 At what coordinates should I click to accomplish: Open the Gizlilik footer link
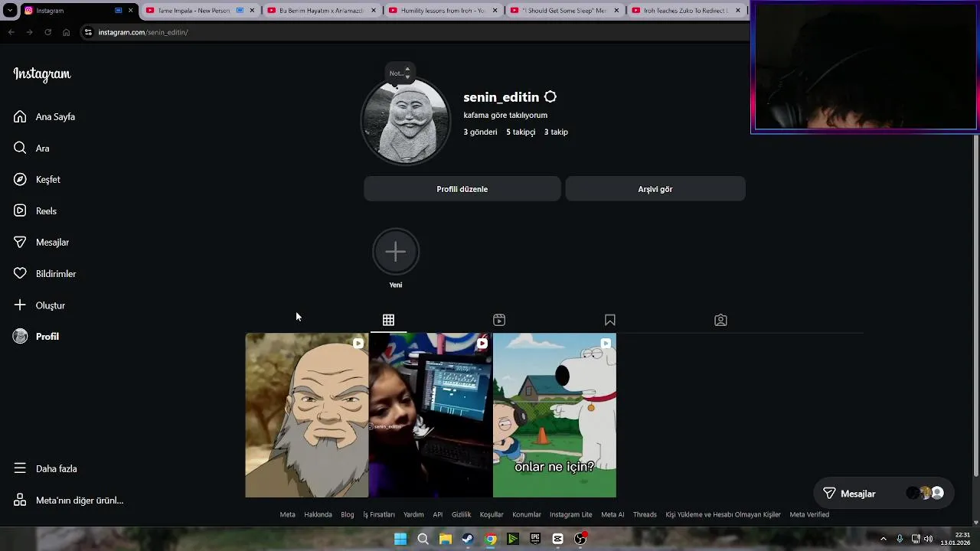point(462,514)
